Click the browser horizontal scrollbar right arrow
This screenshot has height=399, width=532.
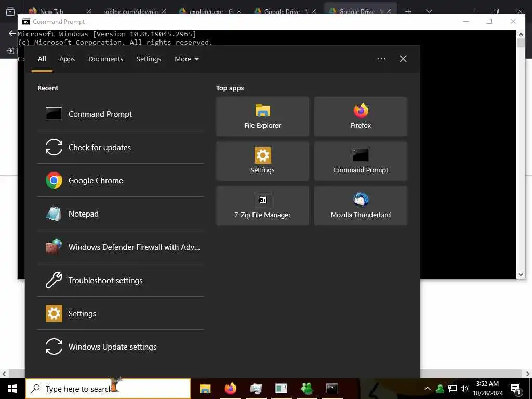(528, 374)
